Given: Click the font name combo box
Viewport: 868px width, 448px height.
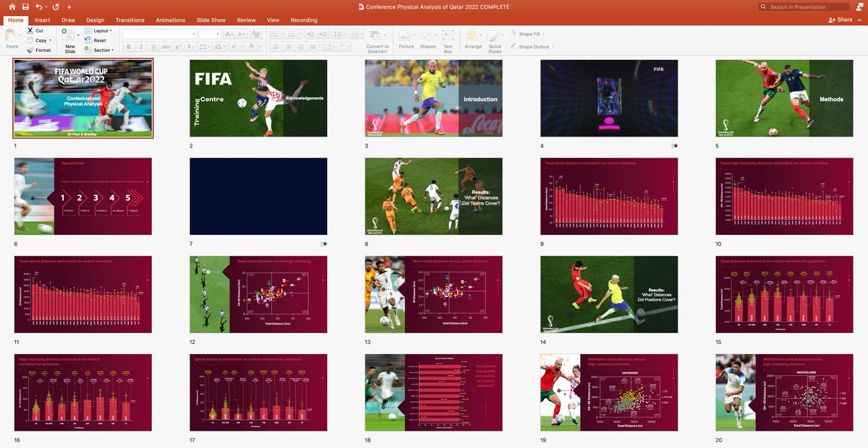Looking at the screenshot, I should pyautogui.click(x=159, y=34).
